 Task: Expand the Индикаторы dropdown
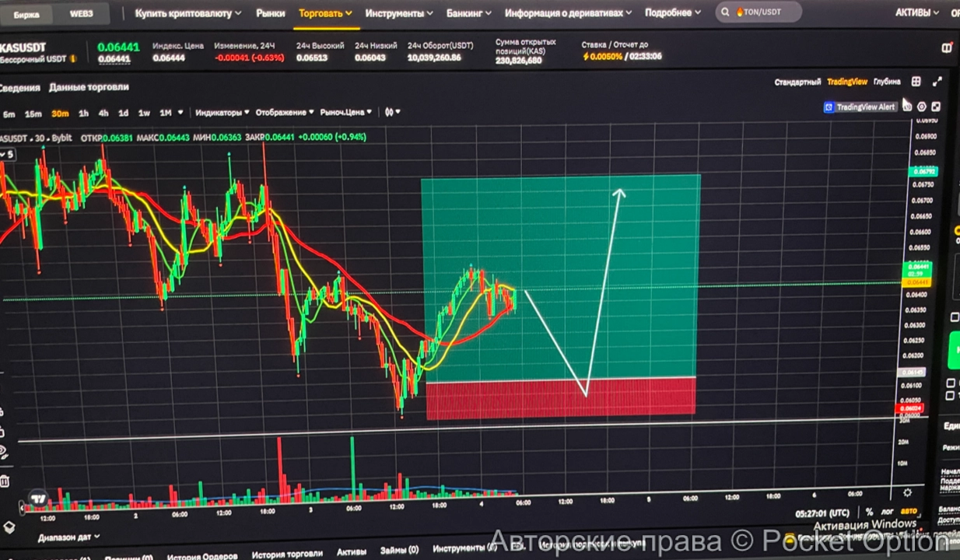tap(222, 113)
